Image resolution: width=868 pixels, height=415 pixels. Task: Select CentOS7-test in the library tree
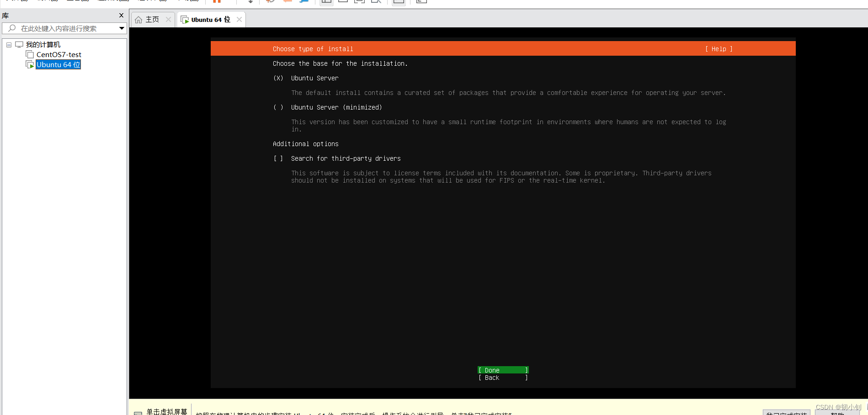(59, 54)
